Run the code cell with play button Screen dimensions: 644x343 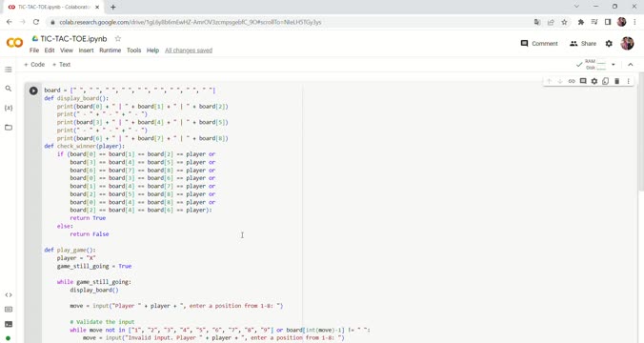click(x=33, y=91)
